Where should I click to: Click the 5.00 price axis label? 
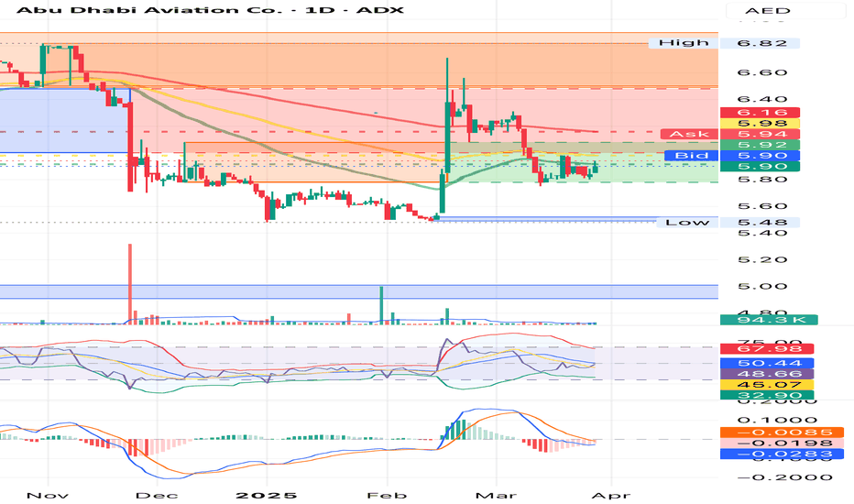click(x=762, y=286)
